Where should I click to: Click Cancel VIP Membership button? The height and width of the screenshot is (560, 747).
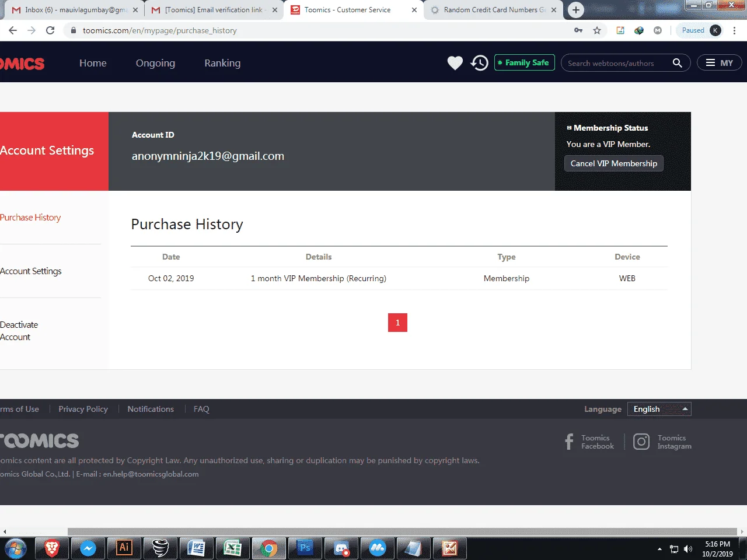pyautogui.click(x=614, y=163)
